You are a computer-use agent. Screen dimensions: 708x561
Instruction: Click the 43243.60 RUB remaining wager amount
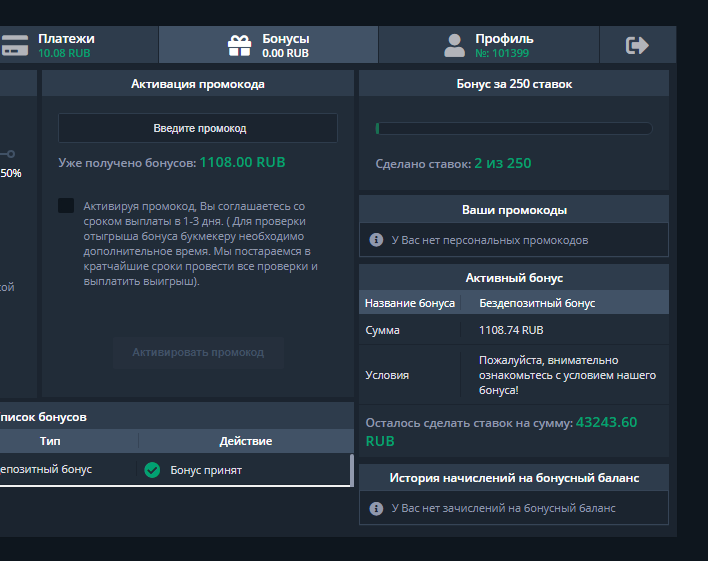pos(501,431)
